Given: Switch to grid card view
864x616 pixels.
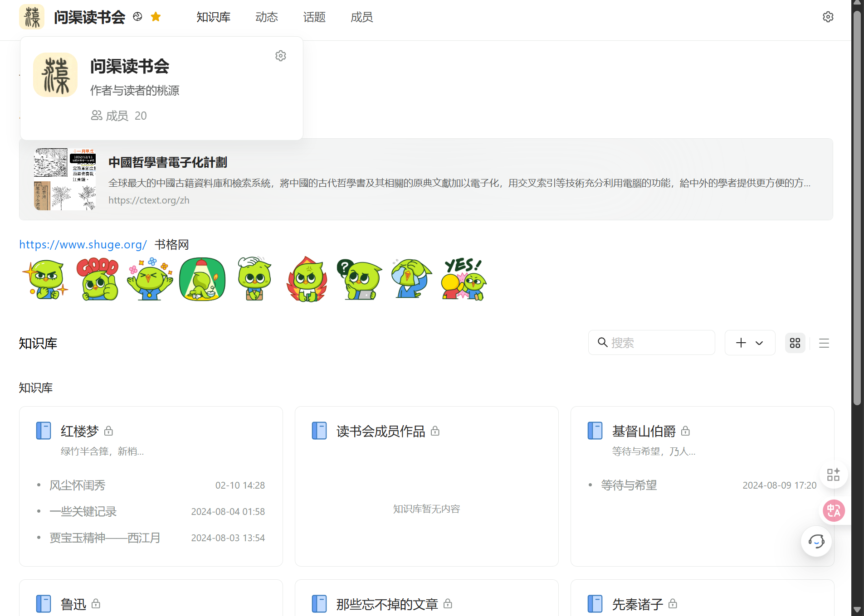Looking at the screenshot, I should click(x=795, y=343).
